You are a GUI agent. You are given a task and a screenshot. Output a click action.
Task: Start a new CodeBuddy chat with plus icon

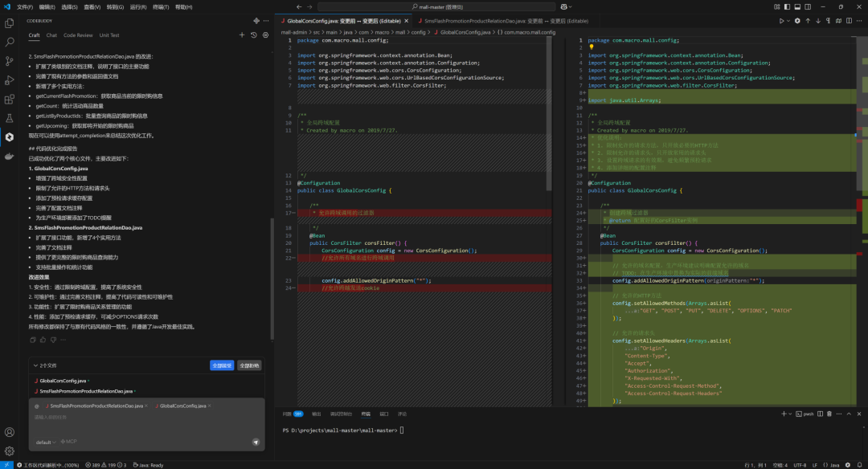[x=242, y=35]
